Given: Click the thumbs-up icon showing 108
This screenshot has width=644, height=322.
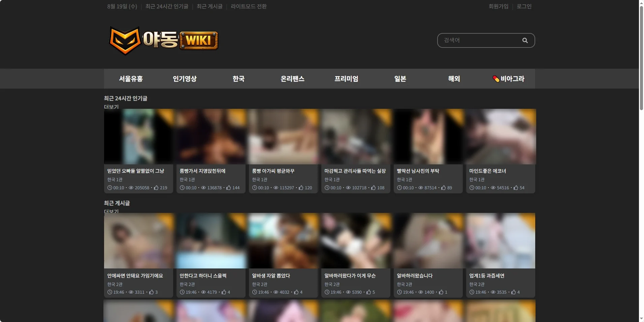Looking at the screenshot, I should 374,188.
